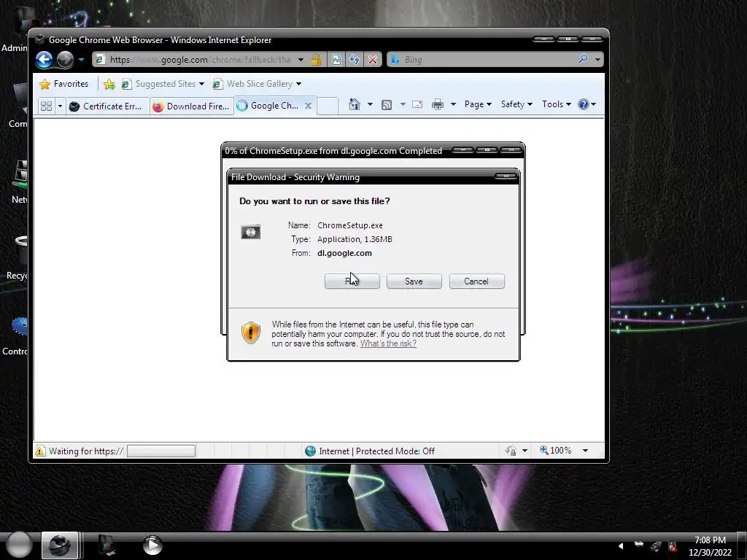Expand the tab list dropdown arrow
Screen dimensions: 747x560
[x=60, y=106]
